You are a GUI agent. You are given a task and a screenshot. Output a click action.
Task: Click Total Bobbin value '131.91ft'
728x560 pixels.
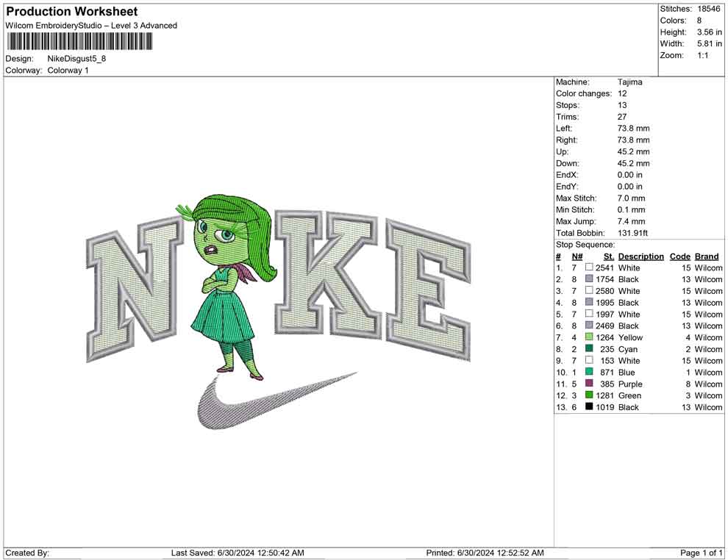click(632, 233)
